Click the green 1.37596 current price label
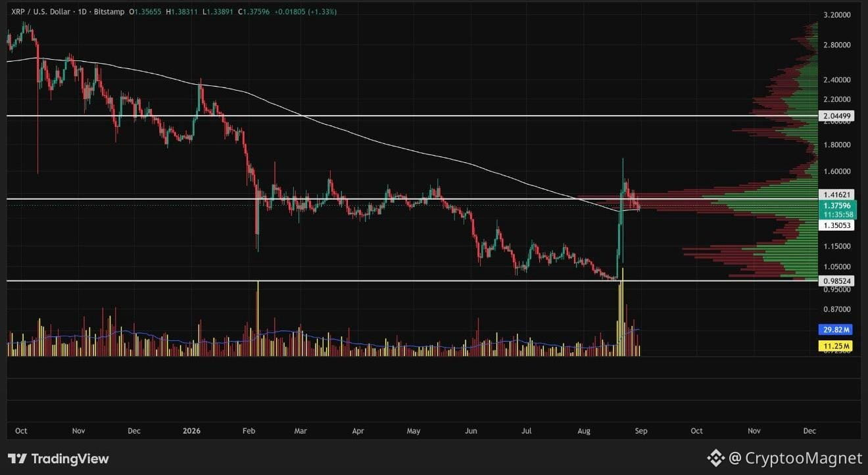Image resolution: width=868 pixels, height=475 pixels. point(838,206)
